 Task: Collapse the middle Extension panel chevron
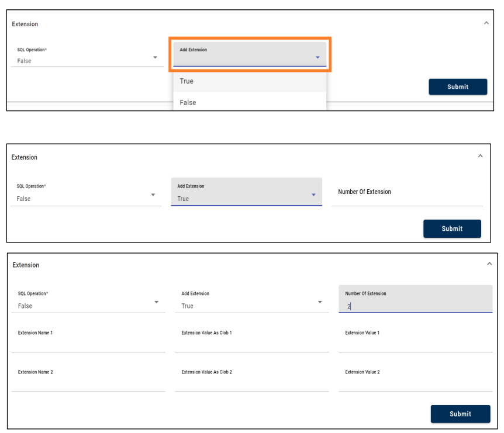[x=480, y=156]
